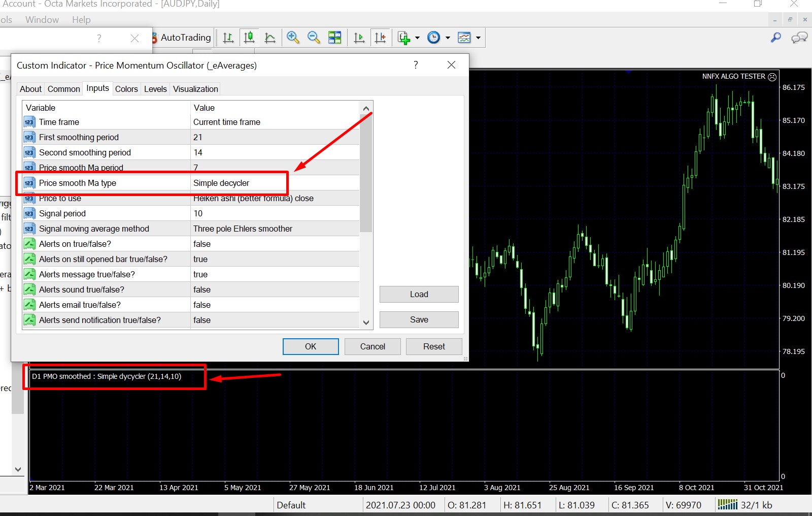Toggle chart auto scroll
Image resolution: width=812 pixels, height=516 pixels.
point(359,38)
